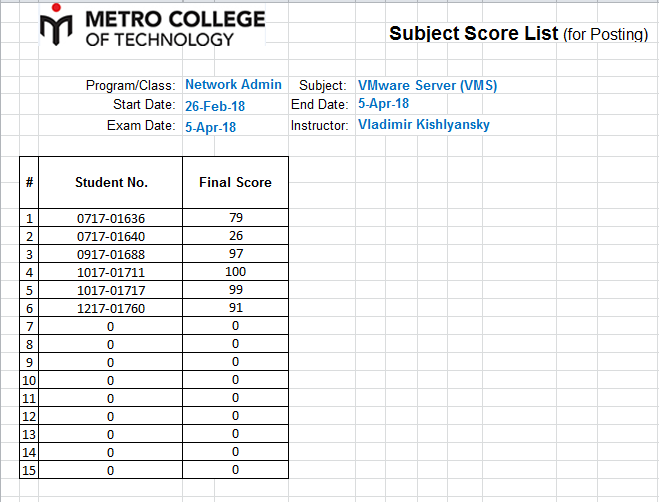Select the 26-Feb-18 start date cell

[x=215, y=106]
